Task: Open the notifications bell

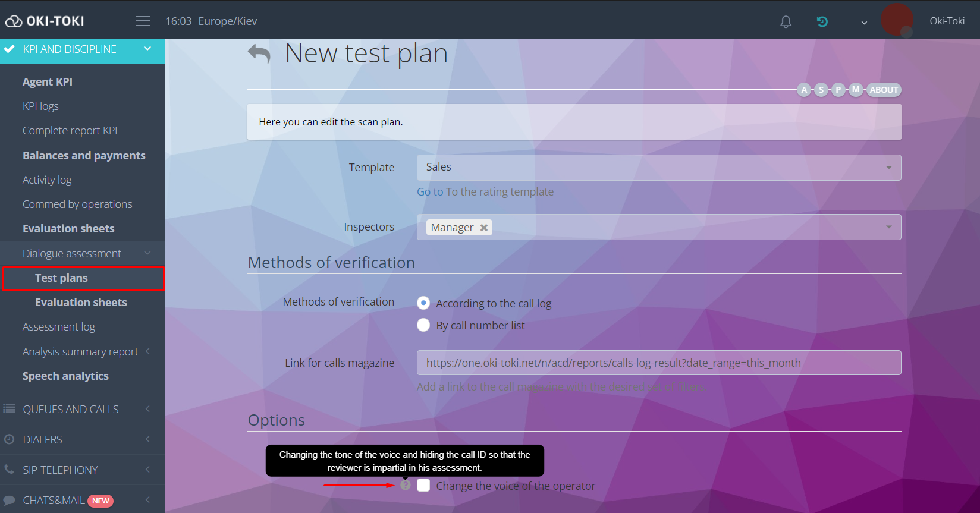Action: click(786, 22)
